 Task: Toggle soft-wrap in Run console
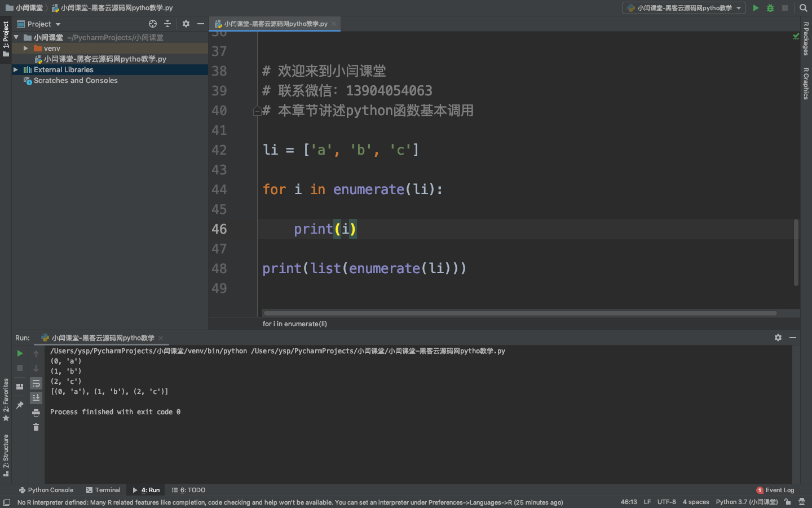click(36, 383)
